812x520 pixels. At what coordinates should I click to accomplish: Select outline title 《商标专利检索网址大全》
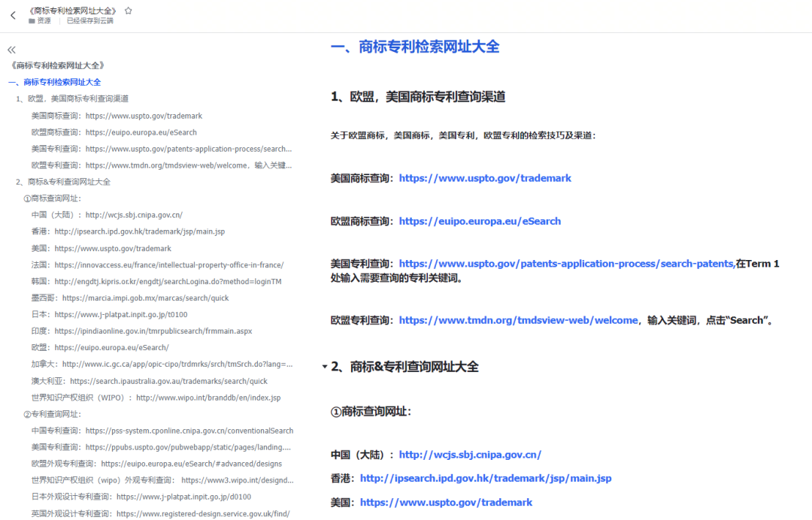pyautogui.click(x=58, y=65)
